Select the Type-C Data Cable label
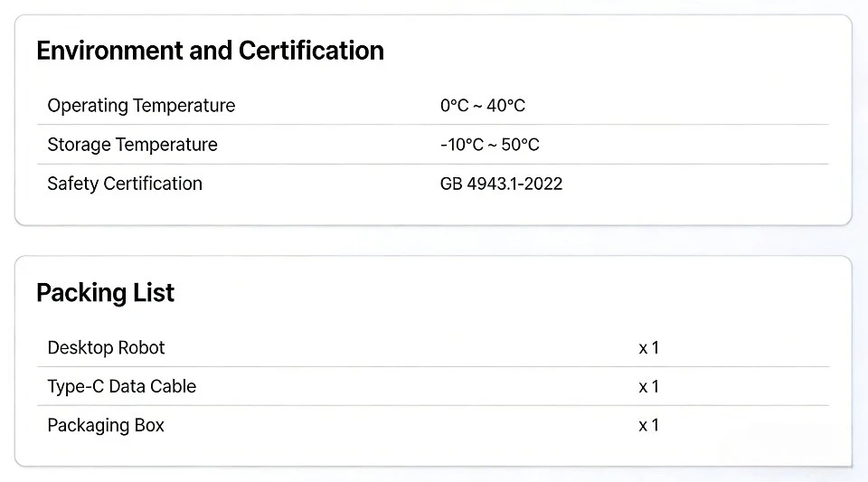 click(x=122, y=386)
